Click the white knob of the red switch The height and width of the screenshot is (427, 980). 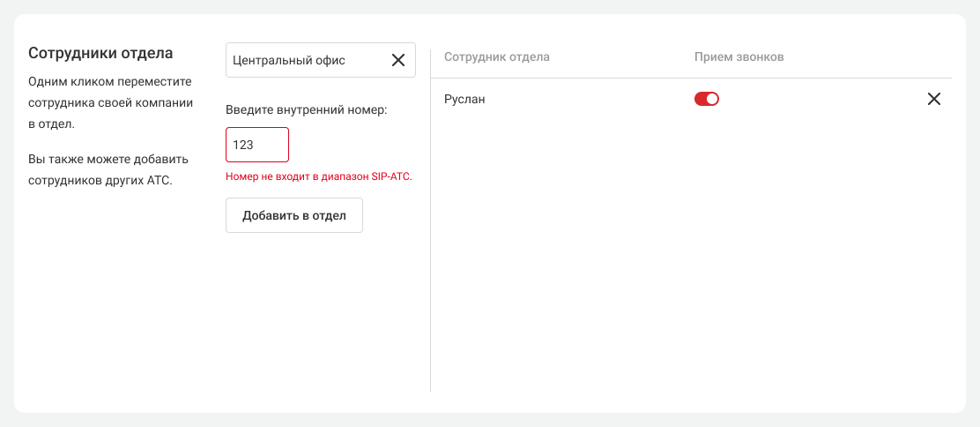pos(713,100)
